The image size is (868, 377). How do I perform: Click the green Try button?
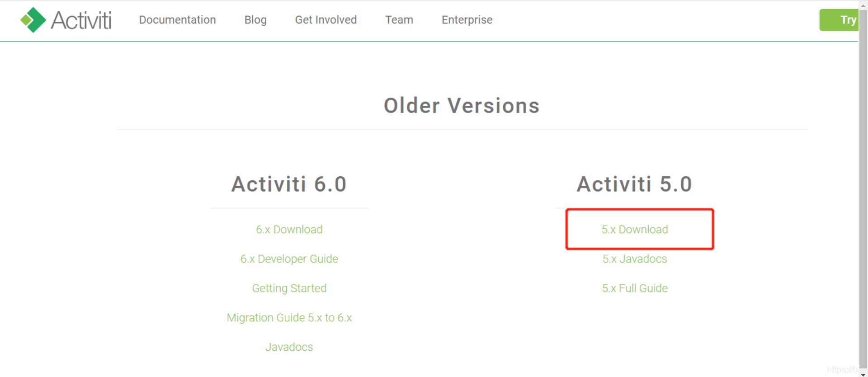(839, 20)
